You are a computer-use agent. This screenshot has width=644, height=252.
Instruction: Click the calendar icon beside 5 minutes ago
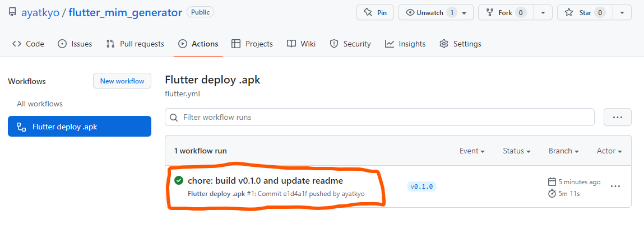[x=552, y=182]
